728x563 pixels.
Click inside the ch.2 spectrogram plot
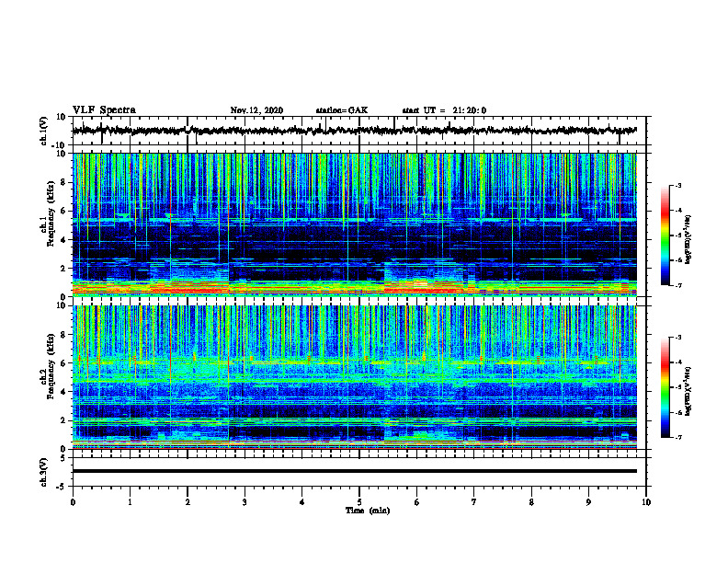pyautogui.click(x=355, y=377)
